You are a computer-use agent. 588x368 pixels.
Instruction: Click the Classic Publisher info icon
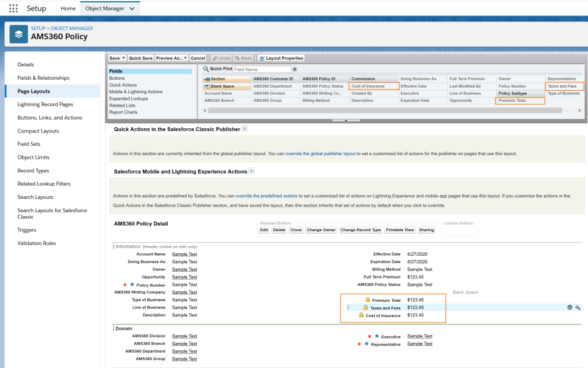244,129
